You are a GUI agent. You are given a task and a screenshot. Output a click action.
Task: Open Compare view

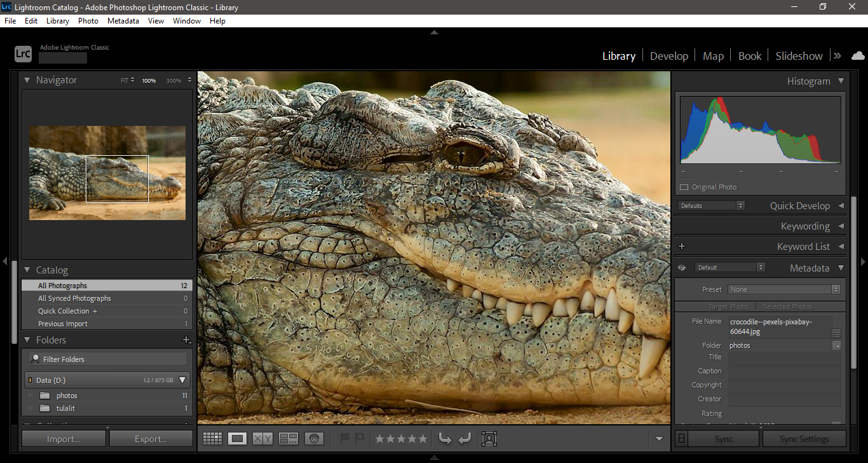point(262,438)
